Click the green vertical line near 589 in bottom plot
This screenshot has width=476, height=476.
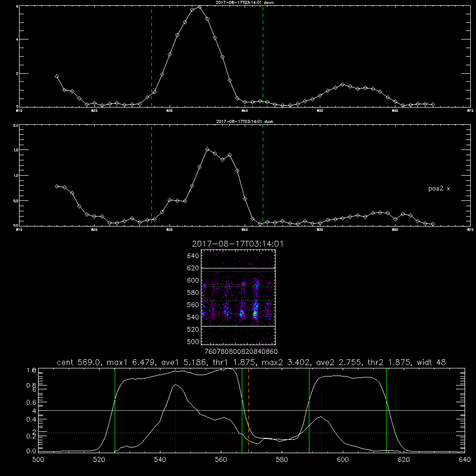pos(309,410)
